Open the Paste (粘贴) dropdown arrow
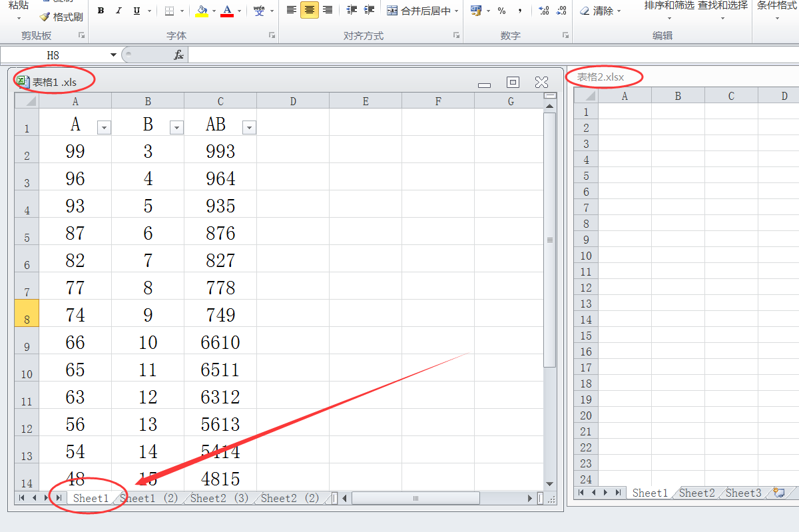 click(x=19, y=18)
